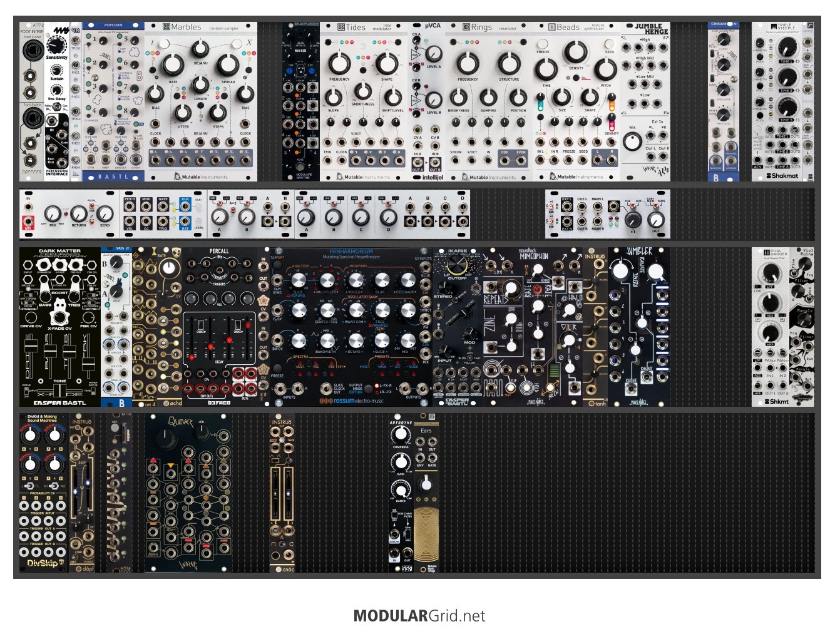Select the SMOOTHNESS knob on Tides
The image size is (840, 629).
tap(362, 91)
